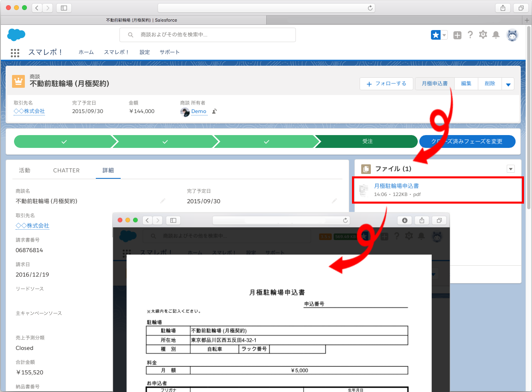
Task: Open the Help question mark icon
Action: [x=470, y=35]
